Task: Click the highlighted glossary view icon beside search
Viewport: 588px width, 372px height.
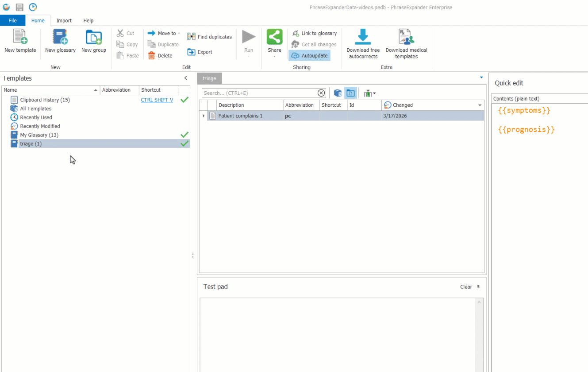Action: pos(350,93)
